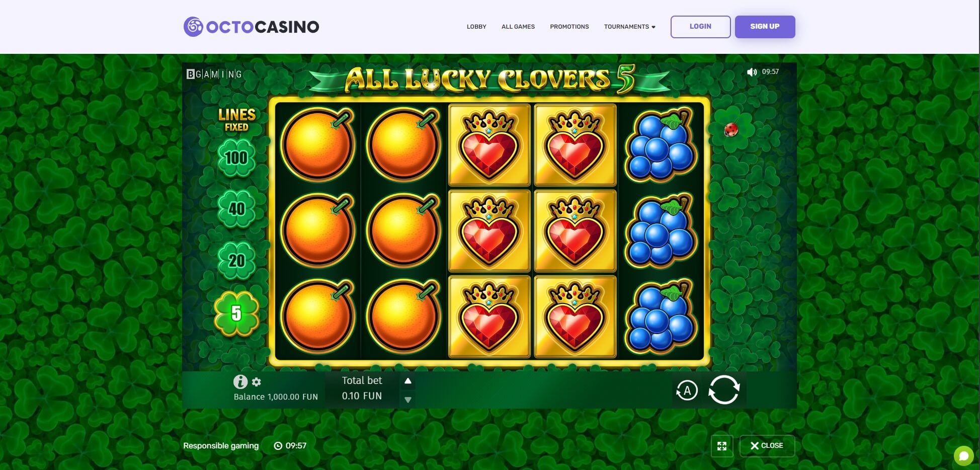This screenshot has width=980, height=470.
Task: Toggle fullscreen mode icon
Action: tap(722, 446)
